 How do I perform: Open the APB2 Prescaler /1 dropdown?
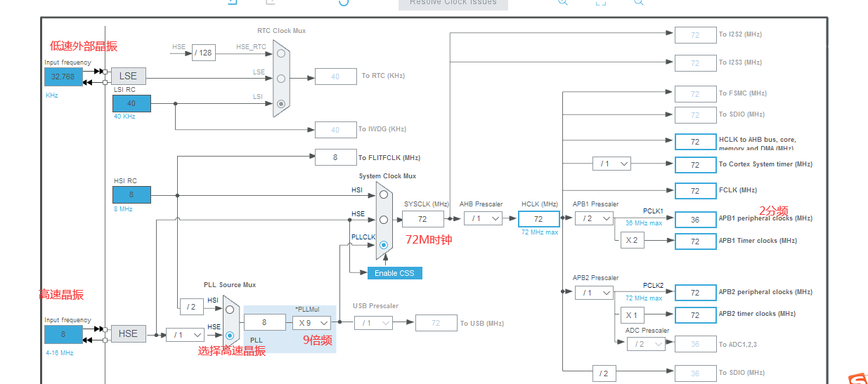click(594, 292)
